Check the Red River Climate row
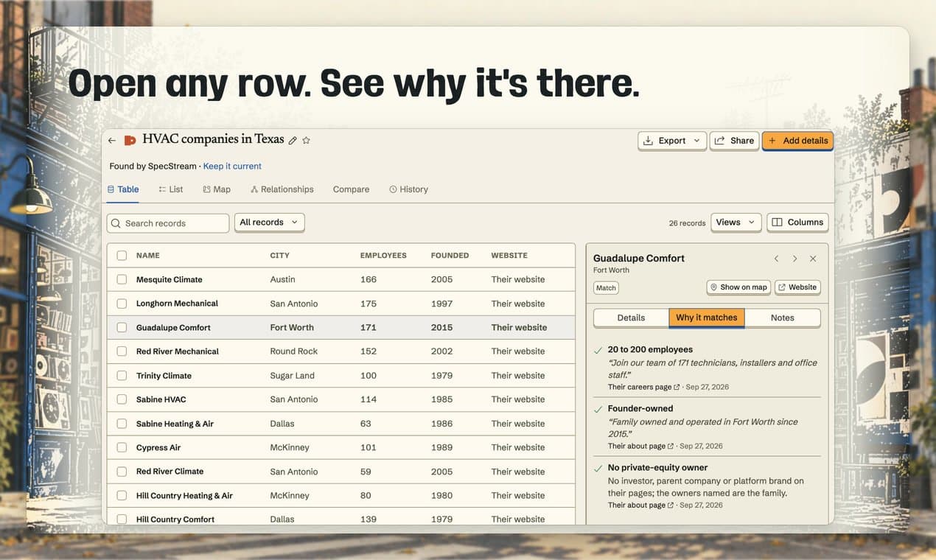The image size is (936, 560). (122, 472)
